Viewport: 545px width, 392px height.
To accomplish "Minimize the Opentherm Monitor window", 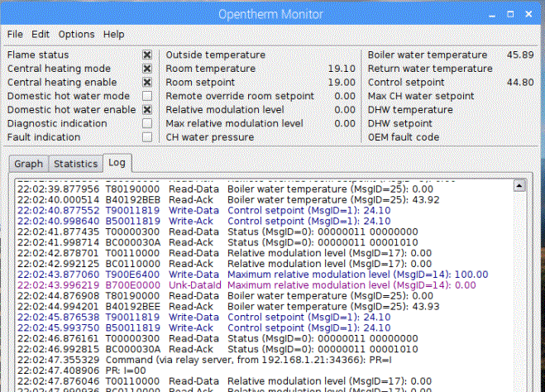I will tap(492, 15).
